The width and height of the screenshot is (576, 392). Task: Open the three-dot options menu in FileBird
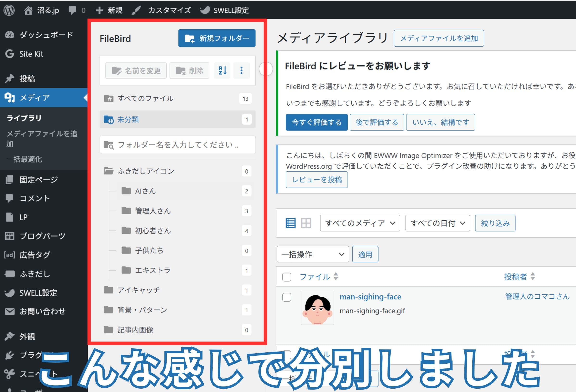(241, 70)
